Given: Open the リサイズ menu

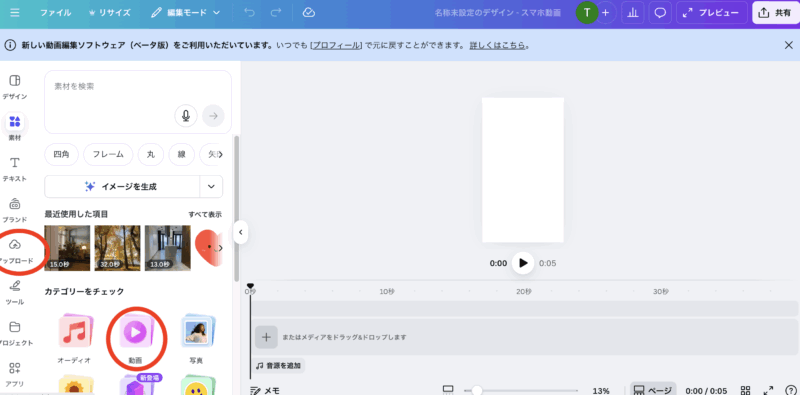Looking at the screenshot, I should click(x=109, y=13).
